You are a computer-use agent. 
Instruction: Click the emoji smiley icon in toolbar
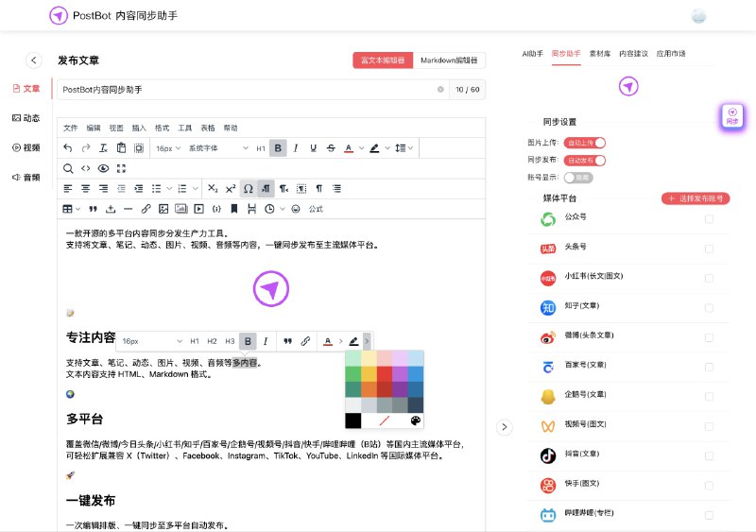(296, 208)
